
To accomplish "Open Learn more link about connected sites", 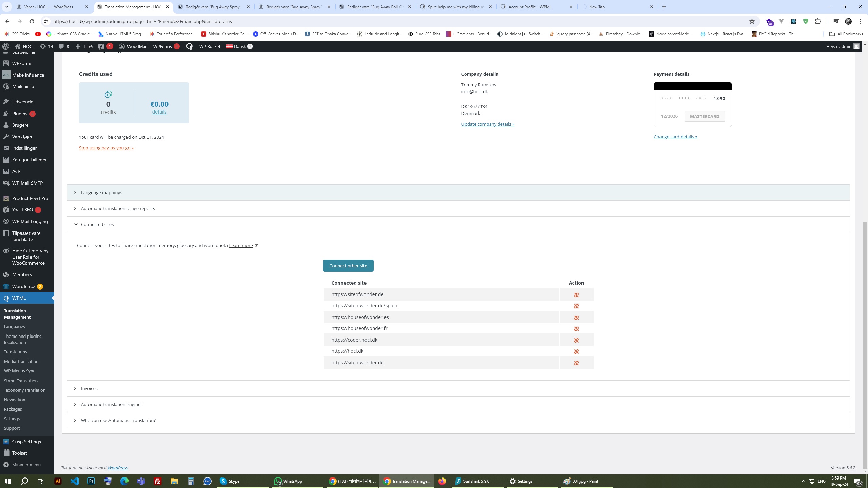I will pos(241,245).
